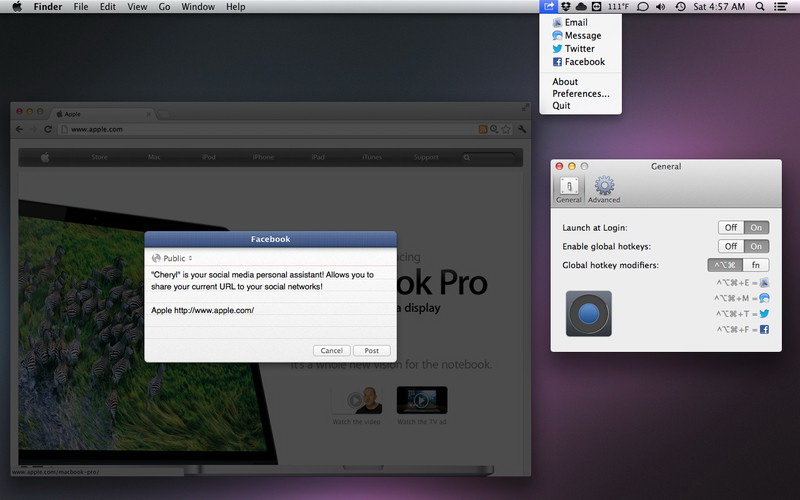This screenshot has width=800, height=500.
Task: Switch hotkey modifiers to fn
Action: click(756, 265)
